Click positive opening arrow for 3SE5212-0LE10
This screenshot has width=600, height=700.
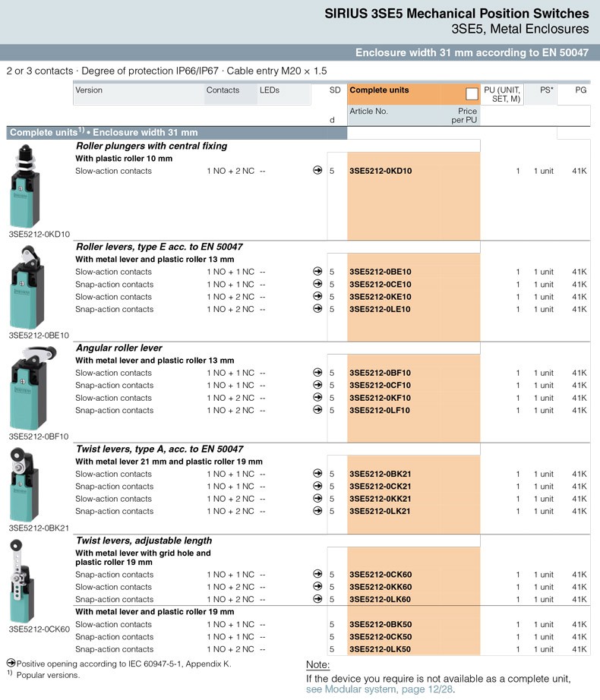317,309
